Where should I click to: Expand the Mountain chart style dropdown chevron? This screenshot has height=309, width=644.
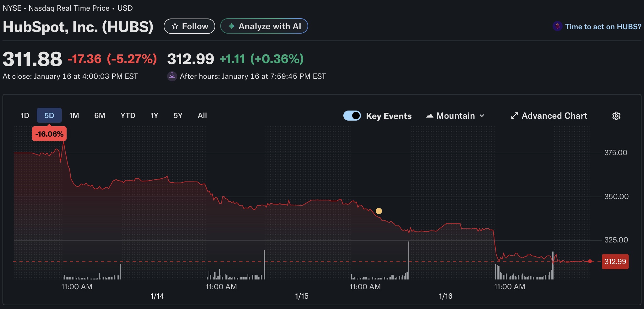(482, 116)
